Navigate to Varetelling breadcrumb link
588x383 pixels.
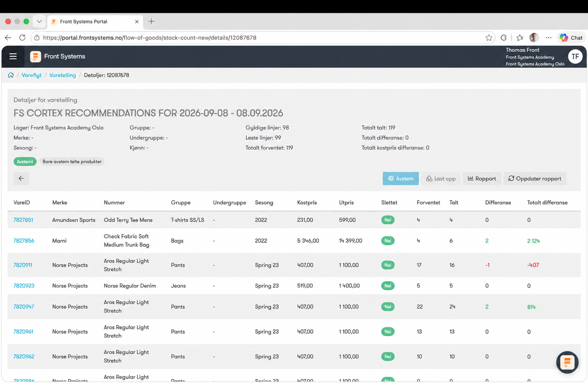(62, 75)
